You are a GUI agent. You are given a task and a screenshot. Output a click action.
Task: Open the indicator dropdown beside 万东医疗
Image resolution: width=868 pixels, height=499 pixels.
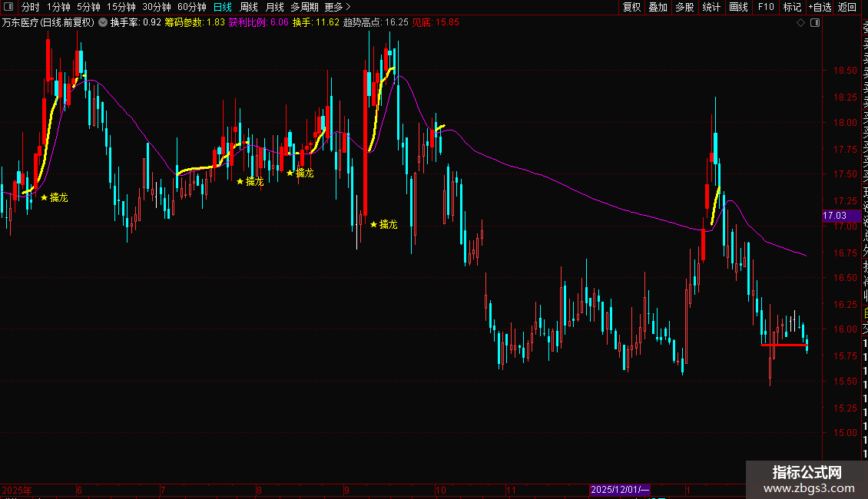click(x=103, y=23)
